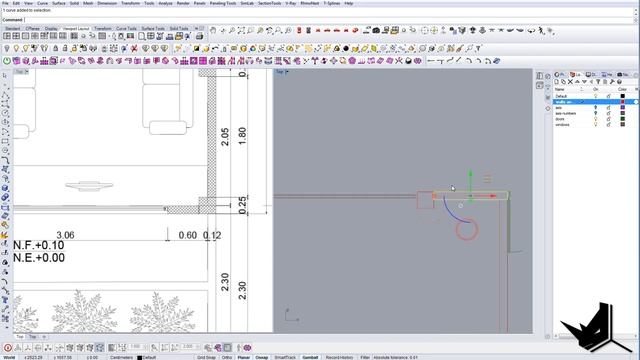Open the Paneling Tools menu
This screenshot has height=360, width=640.
click(x=223, y=3)
